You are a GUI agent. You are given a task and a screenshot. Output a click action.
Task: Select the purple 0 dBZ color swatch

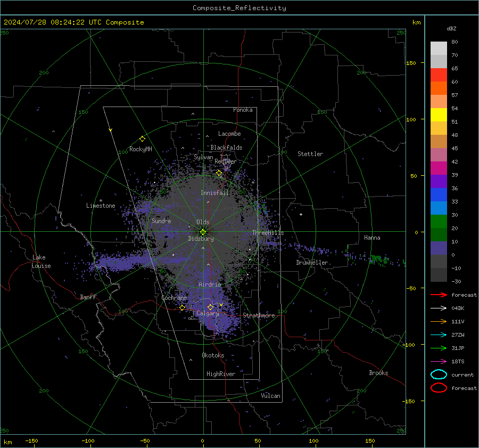coord(439,248)
